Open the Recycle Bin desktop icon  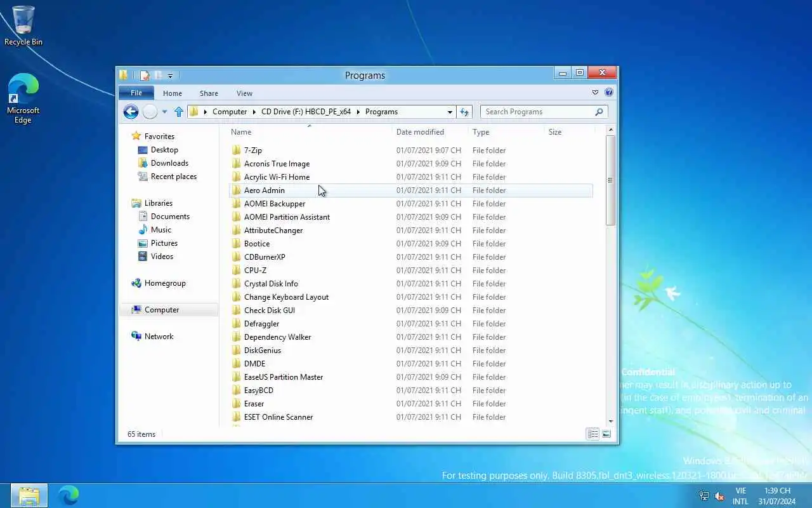click(x=23, y=26)
